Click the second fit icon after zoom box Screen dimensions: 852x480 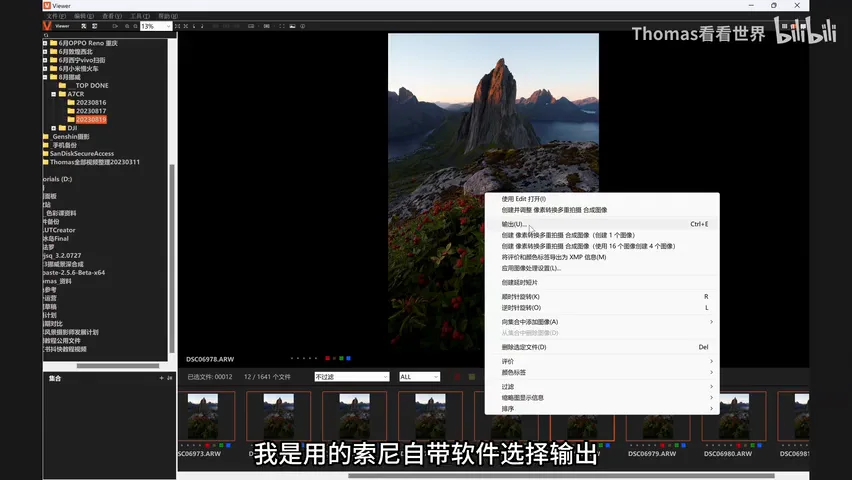pyautogui.click(x=186, y=26)
